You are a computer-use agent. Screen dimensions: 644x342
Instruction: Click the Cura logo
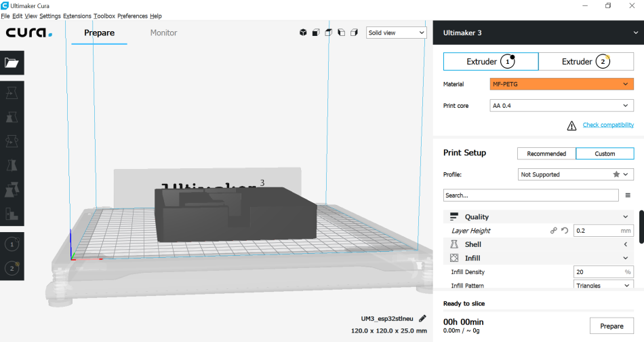click(x=28, y=33)
